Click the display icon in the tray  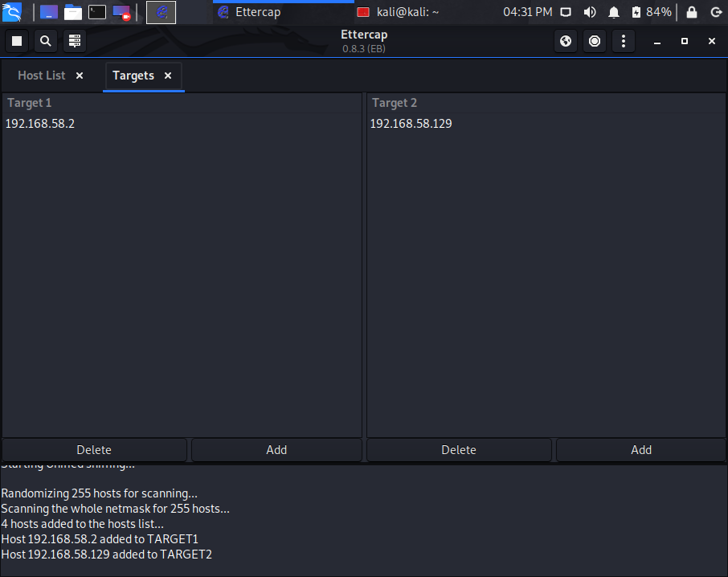[x=566, y=12]
